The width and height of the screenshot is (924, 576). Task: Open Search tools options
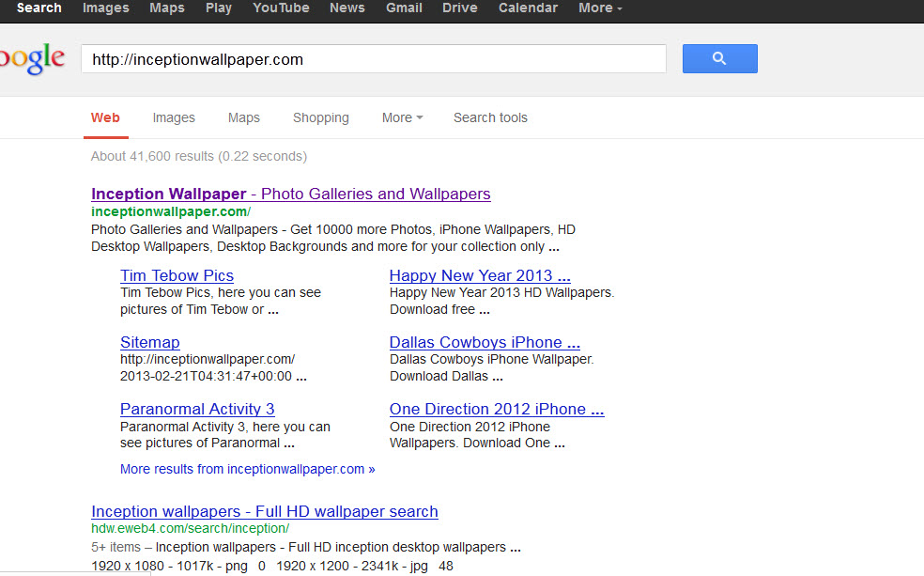(x=490, y=117)
